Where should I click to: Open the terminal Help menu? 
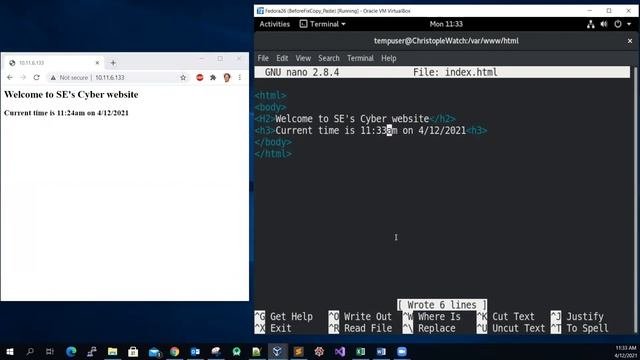coord(389,58)
